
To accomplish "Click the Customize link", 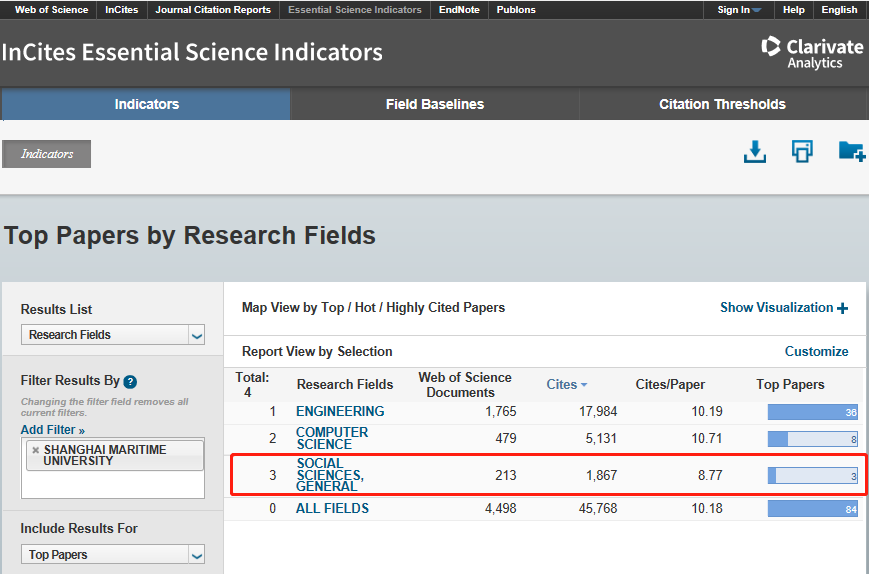I will click(816, 351).
